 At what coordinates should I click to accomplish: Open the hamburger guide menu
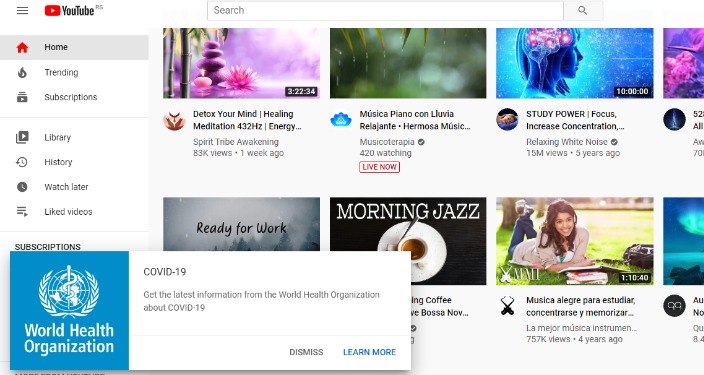point(22,10)
